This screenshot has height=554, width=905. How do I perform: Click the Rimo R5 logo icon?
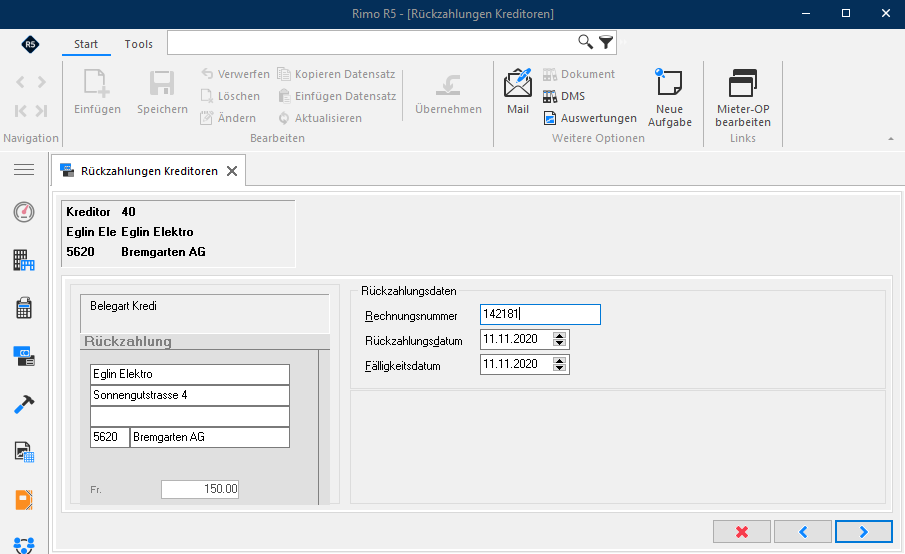click(x=30, y=44)
